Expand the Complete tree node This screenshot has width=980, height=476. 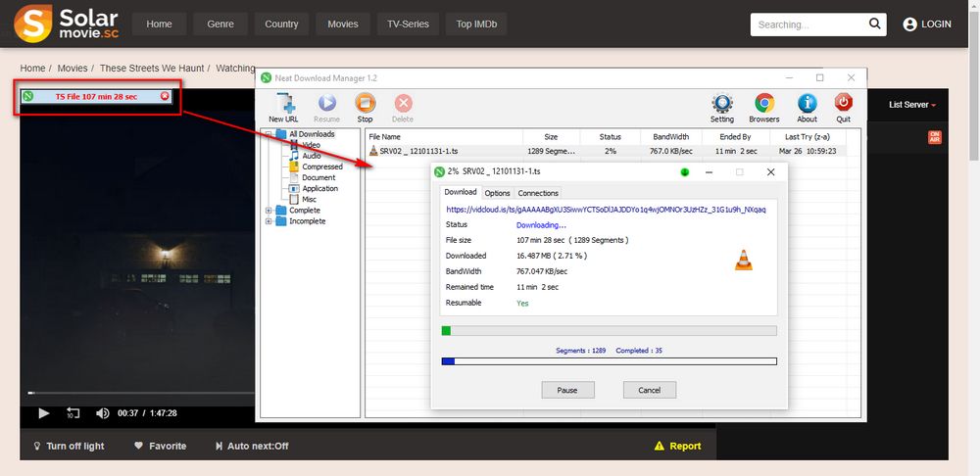pos(269,211)
